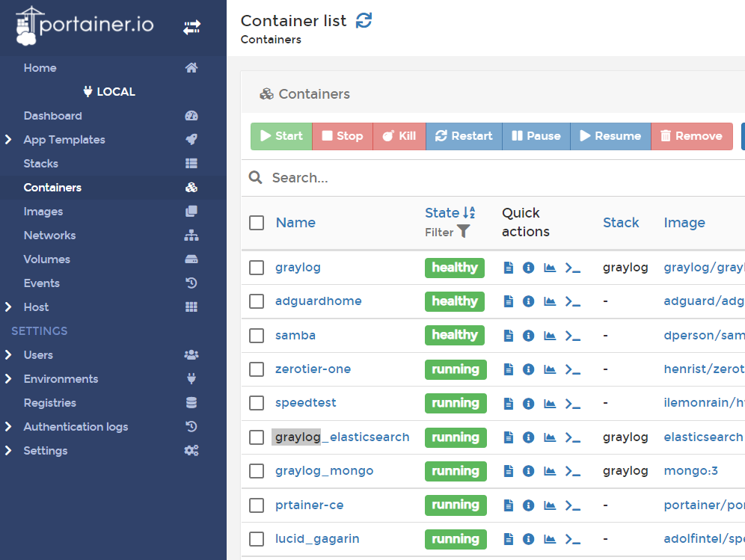Go to Images in the sidebar
745x560 pixels.
tap(43, 212)
